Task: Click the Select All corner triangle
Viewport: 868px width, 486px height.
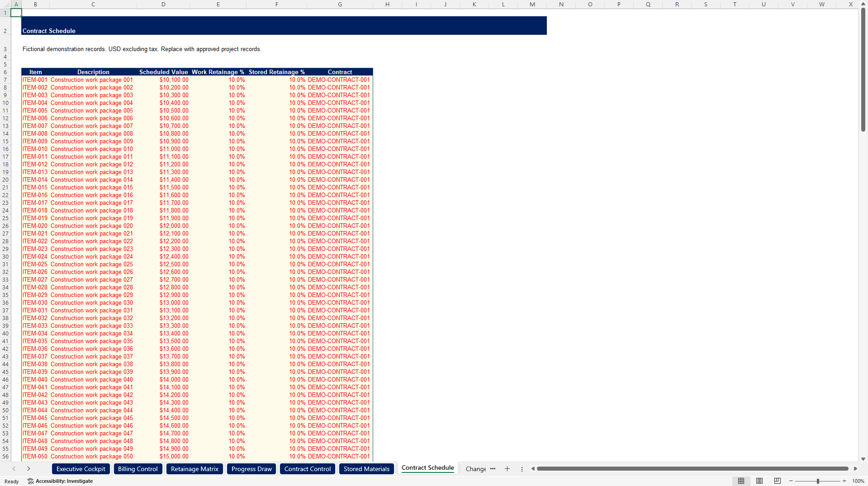Action: [5, 5]
